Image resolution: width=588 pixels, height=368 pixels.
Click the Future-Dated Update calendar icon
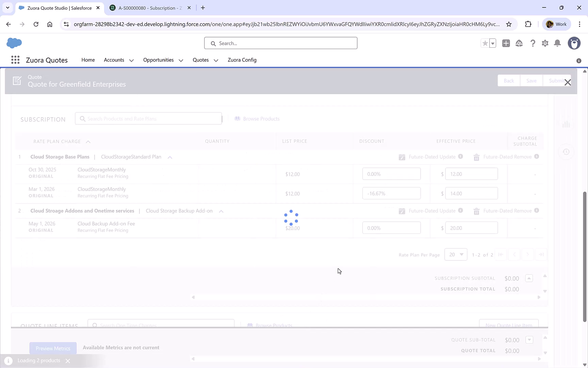click(402, 157)
